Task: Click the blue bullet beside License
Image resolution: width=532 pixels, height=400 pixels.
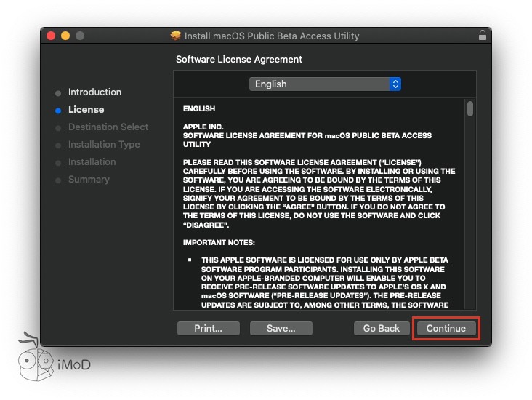Action: click(58, 111)
